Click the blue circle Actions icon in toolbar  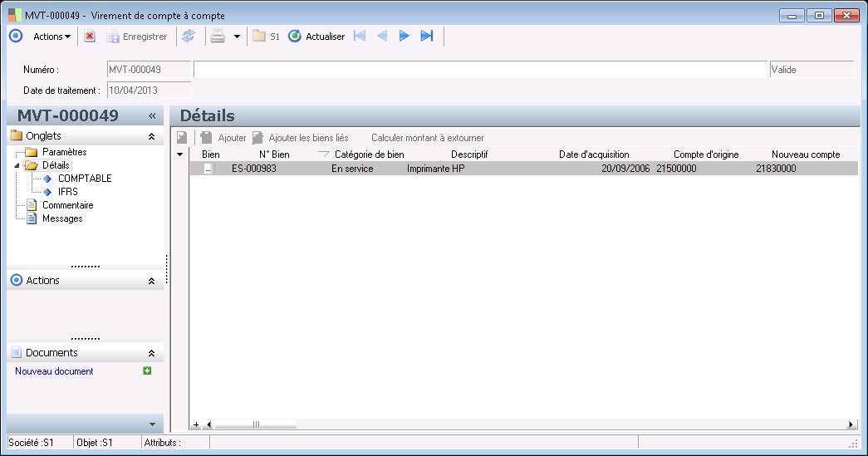click(x=16, y=36)
